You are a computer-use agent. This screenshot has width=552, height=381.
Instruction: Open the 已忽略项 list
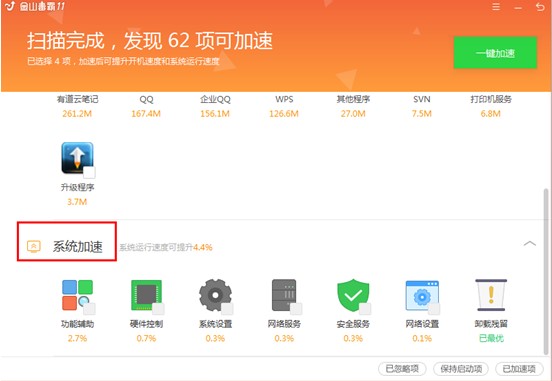pos(402,369)
